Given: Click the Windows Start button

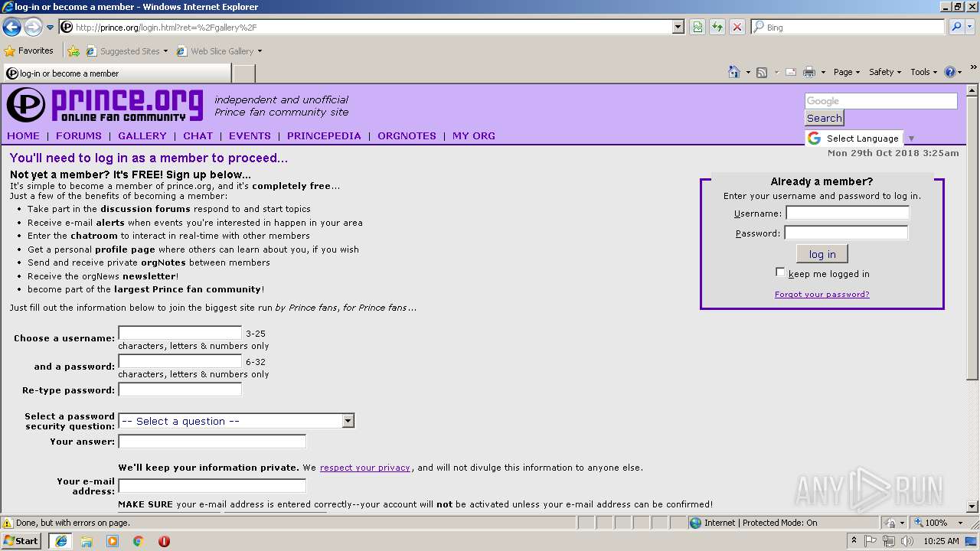Looking at the screenshot, I should (x=21, y=540).
